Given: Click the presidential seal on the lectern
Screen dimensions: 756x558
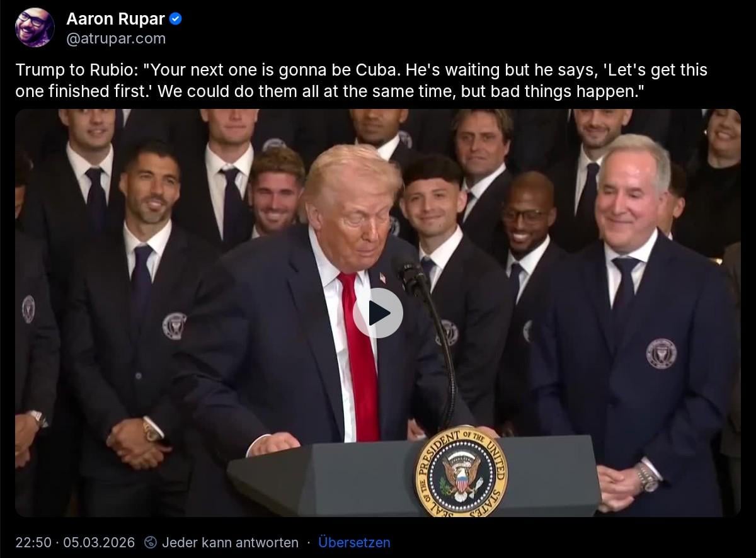Looking at the screenshot, I should click(x=461, y=471).
